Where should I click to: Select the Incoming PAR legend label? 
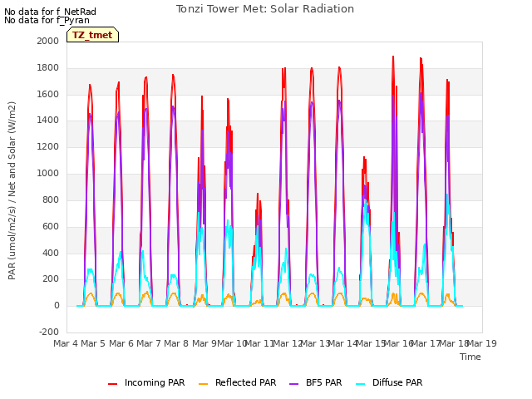pos(155,382)
